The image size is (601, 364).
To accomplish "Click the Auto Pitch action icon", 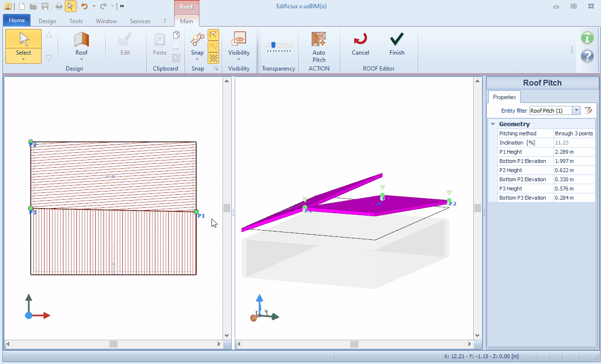I will (x=319, y=46).
